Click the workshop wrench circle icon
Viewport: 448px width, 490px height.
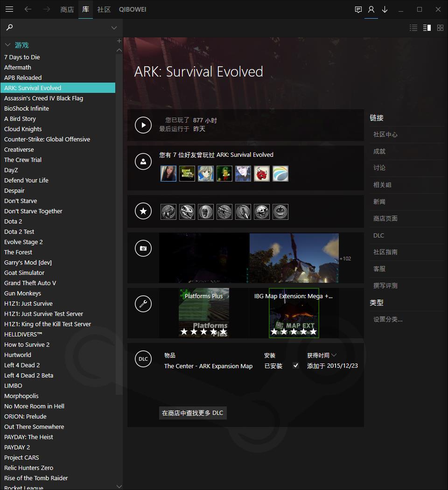143,303
